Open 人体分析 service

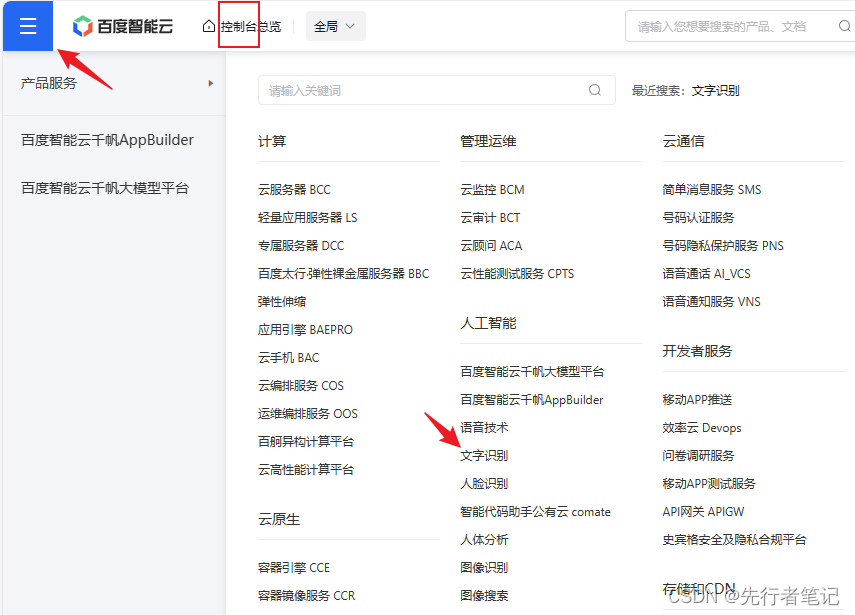pos(484,540)
